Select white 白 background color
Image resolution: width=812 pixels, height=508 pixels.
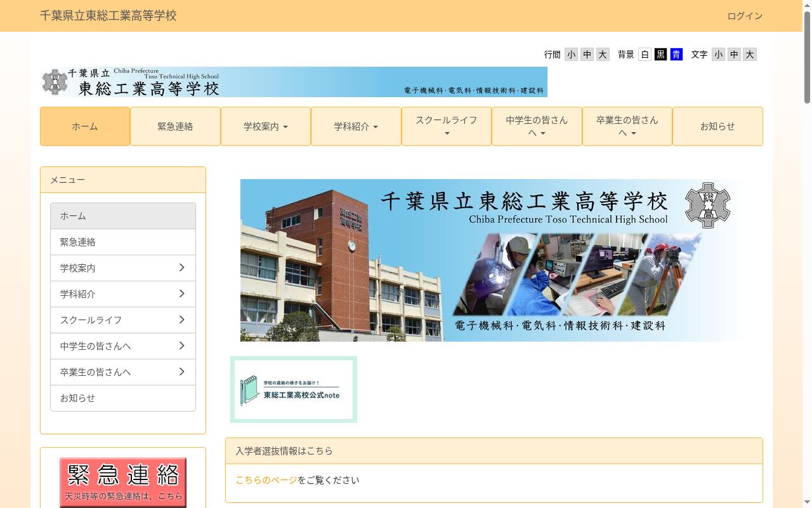645,55
